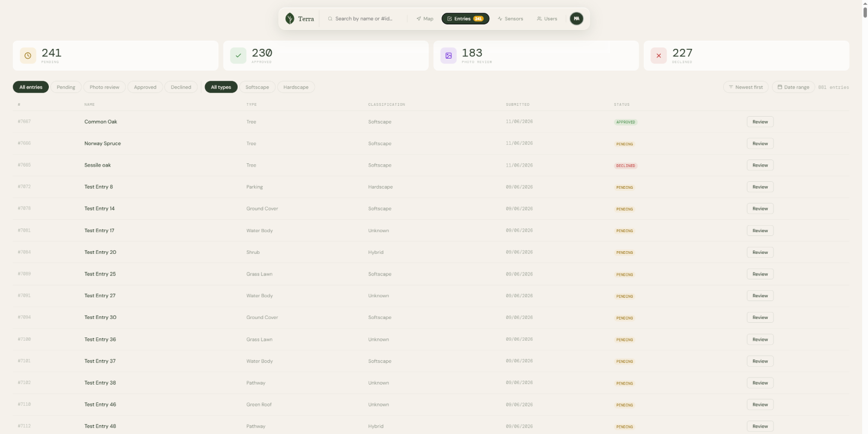Click the Common Oak name
Viewport: 868px width, 434px height.
[x=101, y=122]
